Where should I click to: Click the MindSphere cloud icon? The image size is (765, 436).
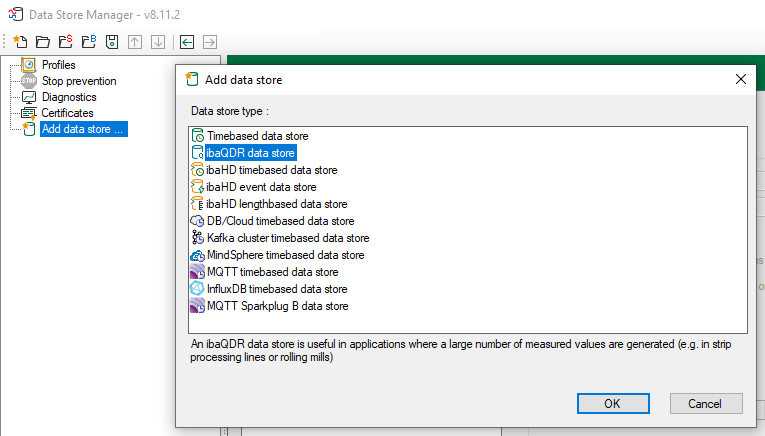(198, 255)
